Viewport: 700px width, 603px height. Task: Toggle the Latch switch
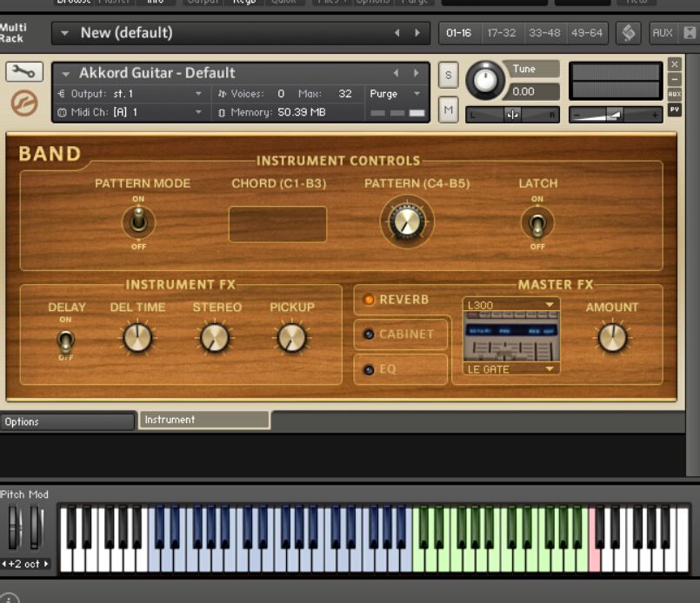[537, 223]
